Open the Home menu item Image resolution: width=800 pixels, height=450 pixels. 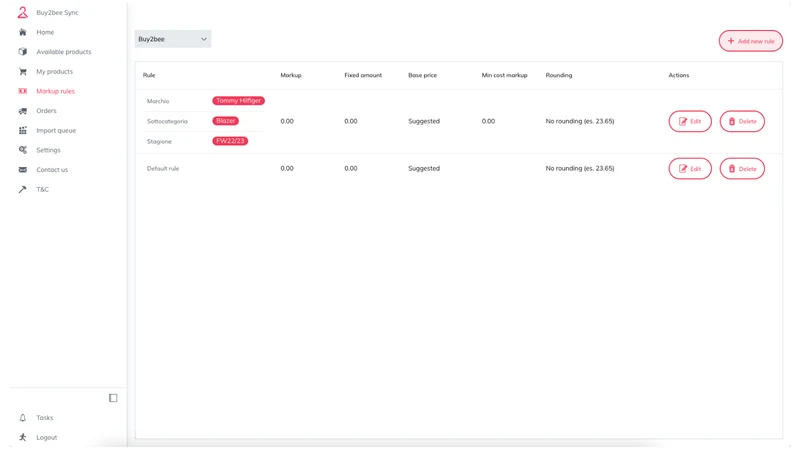click(45, 32)
